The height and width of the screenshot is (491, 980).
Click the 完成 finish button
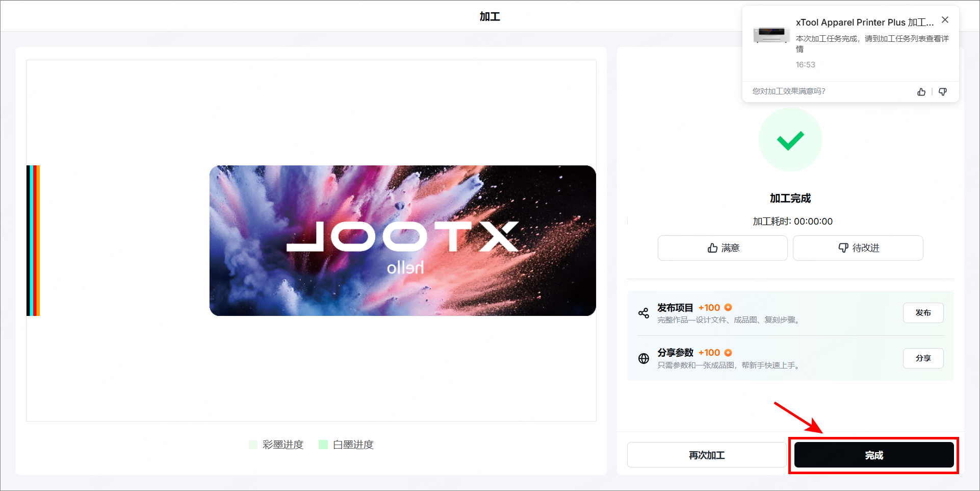874,455
